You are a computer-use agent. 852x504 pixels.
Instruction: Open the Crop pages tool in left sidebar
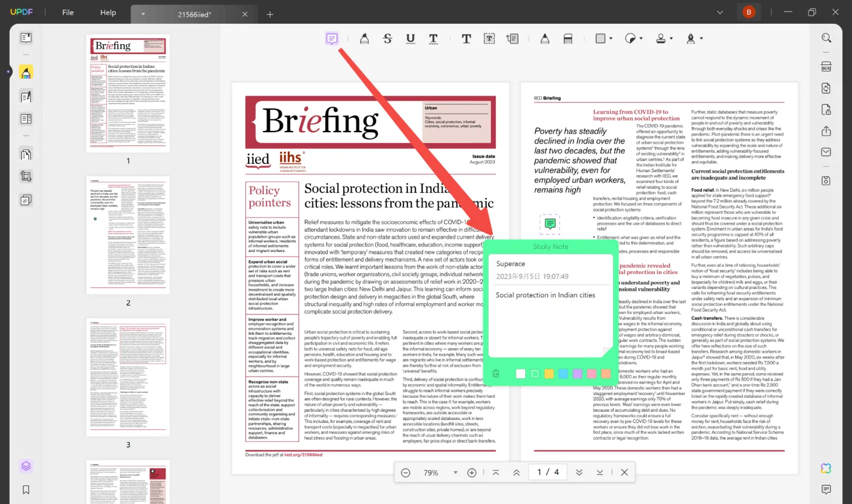point(26,176)
